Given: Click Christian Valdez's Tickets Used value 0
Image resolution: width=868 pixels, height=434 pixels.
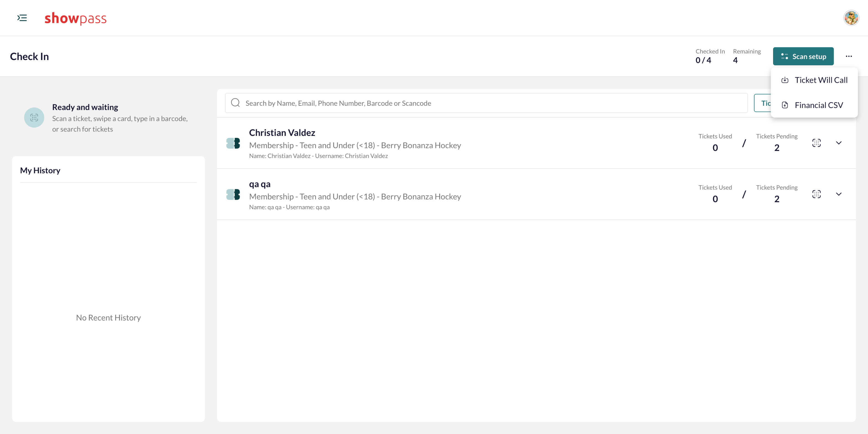Looking at the screenshot, I should point(715,148).
